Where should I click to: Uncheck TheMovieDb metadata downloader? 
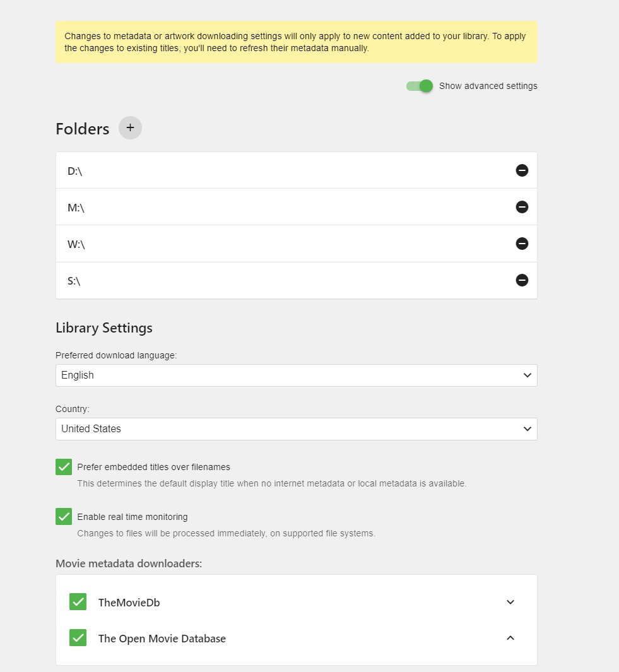pyautogui.click(x=78, y=602)
